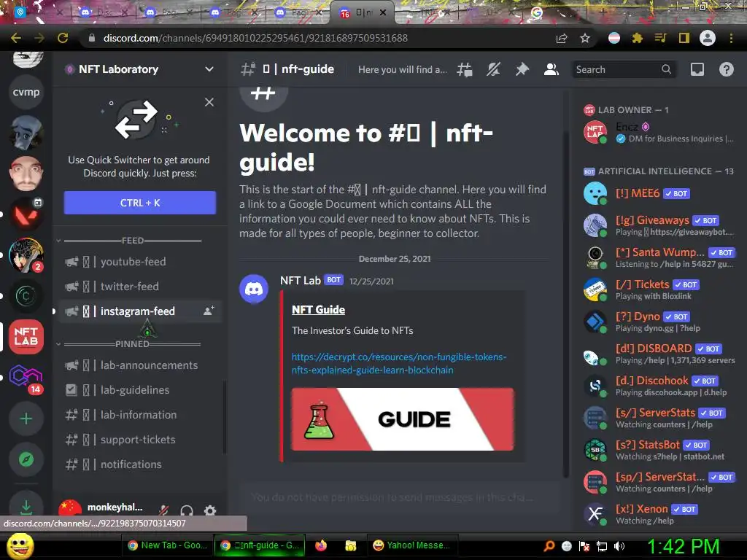Viewport: 747px width, 560px height.
Task: Open the Dyno bot member entry
Action: [x=659, y=322]
